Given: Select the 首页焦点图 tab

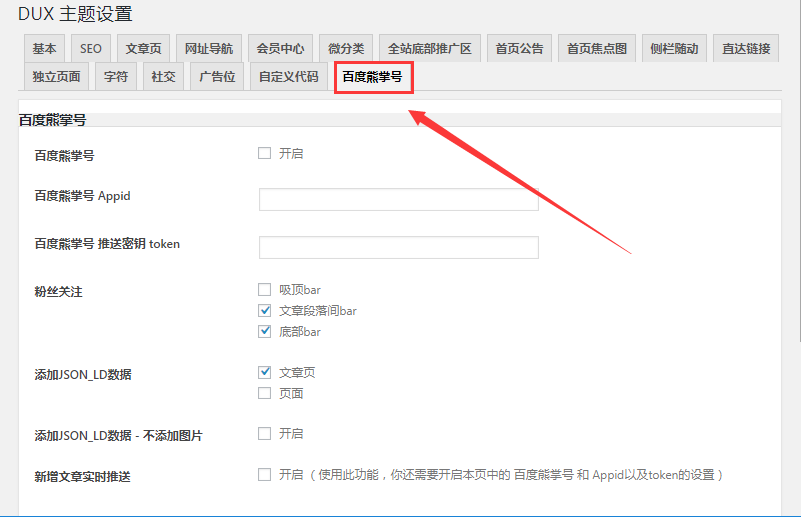Looking at the screenshot, I should pyautogui.click(x=597, y=49).
